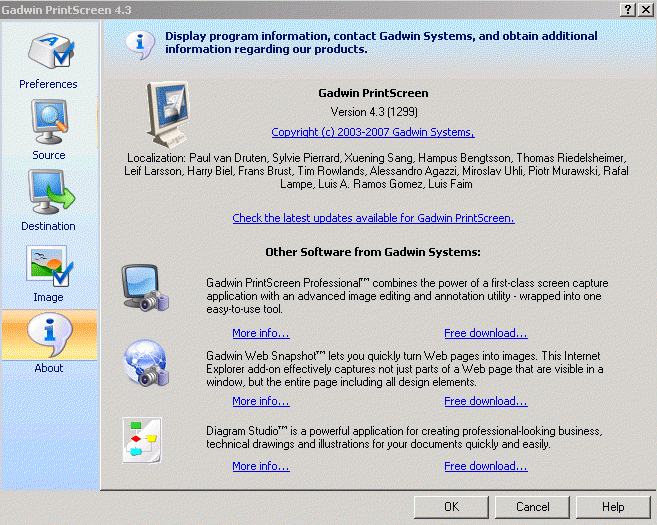
Task: Click the info bubble icon in header
Action: (140, 44)
